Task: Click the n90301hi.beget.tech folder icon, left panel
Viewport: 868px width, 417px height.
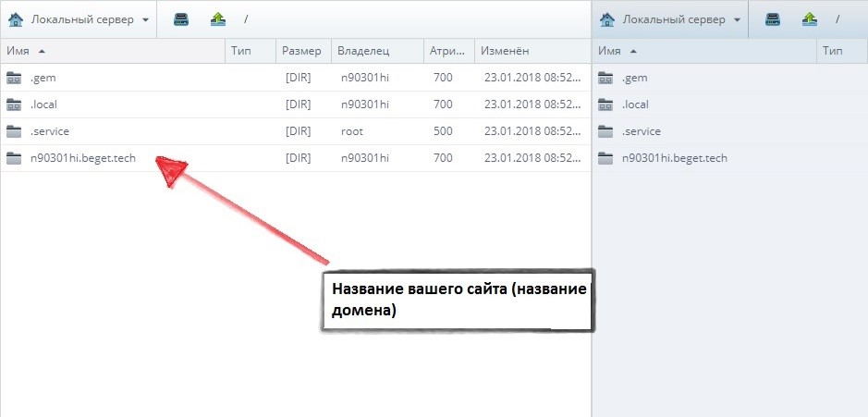Action: (14, 158)
